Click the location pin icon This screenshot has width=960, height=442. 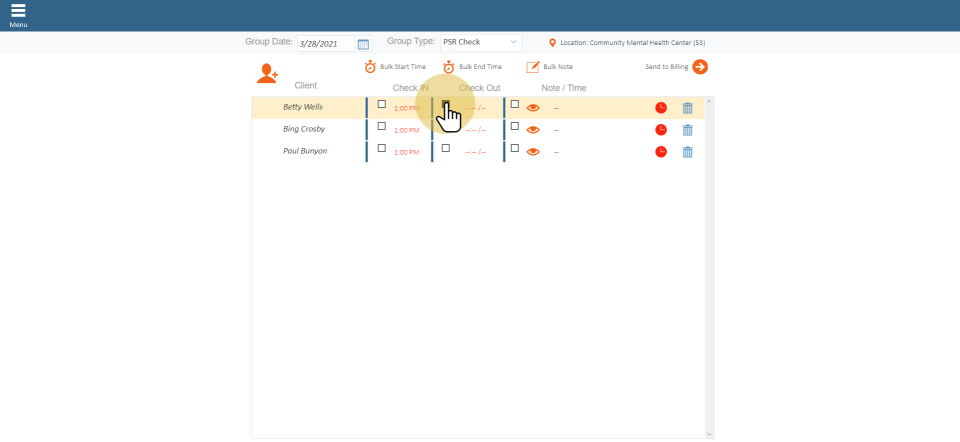552,43
